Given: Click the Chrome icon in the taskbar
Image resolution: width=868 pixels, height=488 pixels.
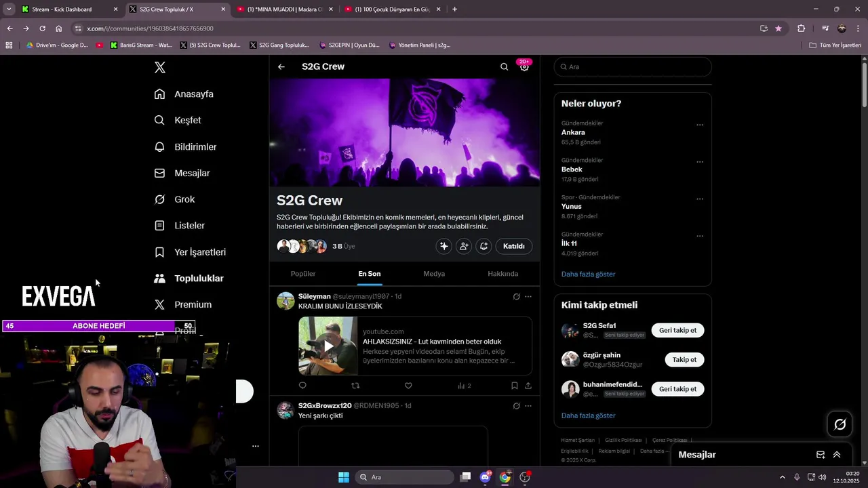Looking at the screenshot, I should click(x=505, y=477).
